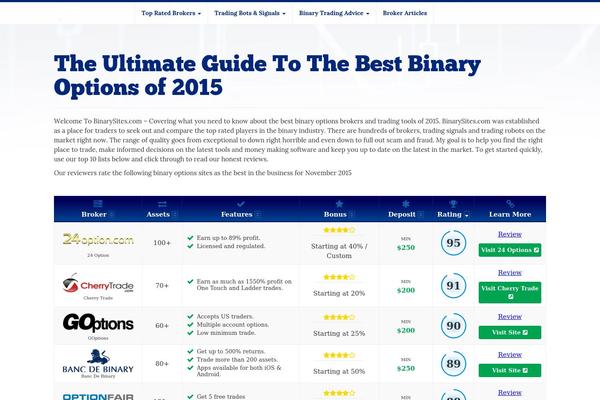Click the star rating for Banc De Binary bonus
This screenshot has width=600, height=400.
tap(339, 355)
